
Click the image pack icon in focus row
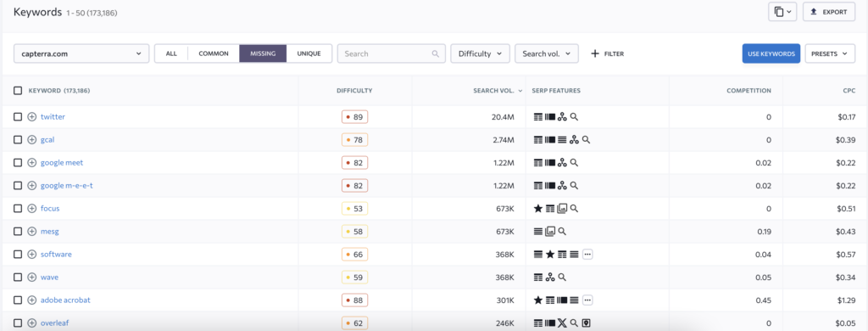click(x=563, y=209)
